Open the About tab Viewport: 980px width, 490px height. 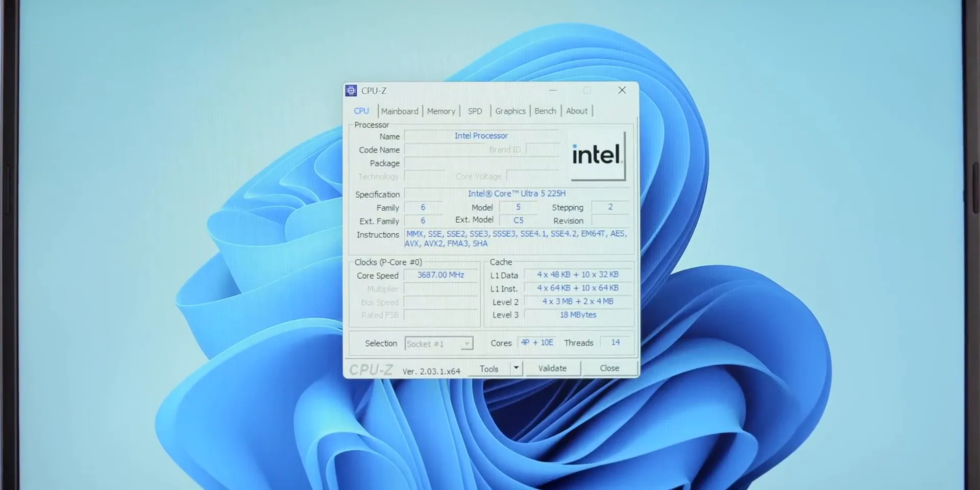tap(577, 111)
